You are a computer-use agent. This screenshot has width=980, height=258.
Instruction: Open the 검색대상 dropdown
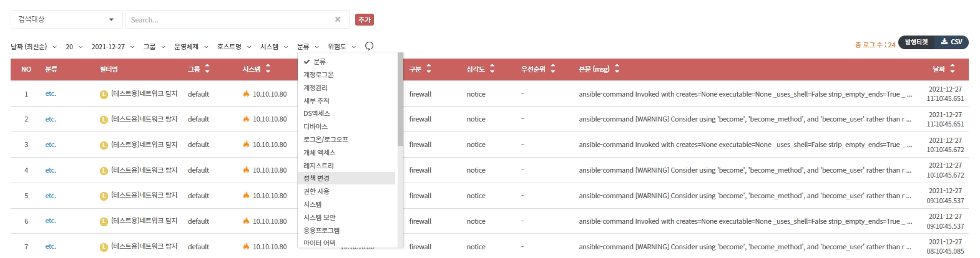66,19
